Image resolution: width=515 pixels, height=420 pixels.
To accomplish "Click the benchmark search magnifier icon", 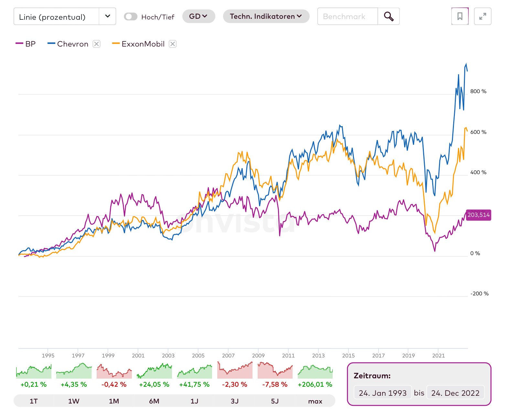I will point(389,16).
